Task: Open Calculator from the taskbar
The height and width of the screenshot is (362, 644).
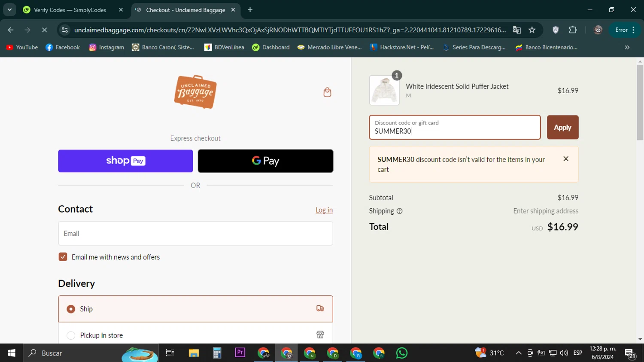Action: [x=217, y=353]
